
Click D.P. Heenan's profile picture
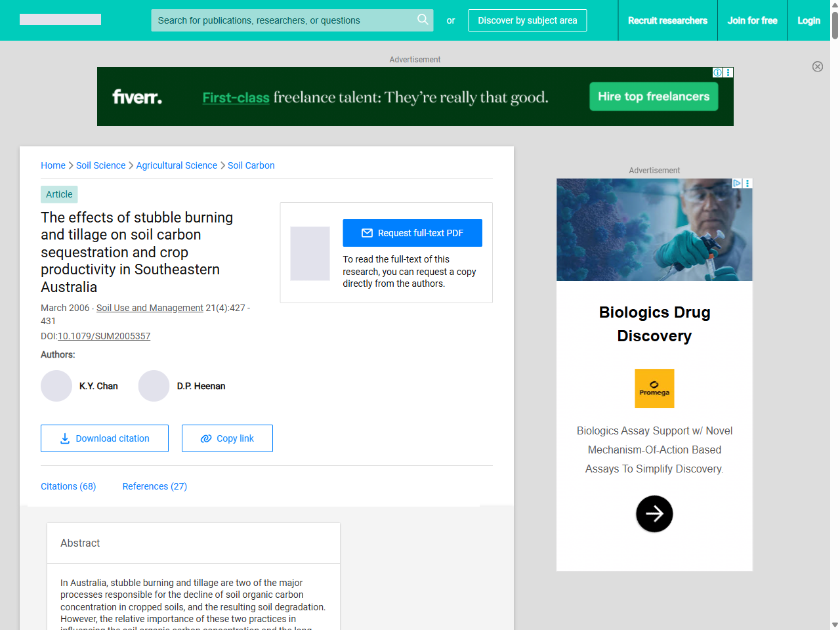[154, 386]
